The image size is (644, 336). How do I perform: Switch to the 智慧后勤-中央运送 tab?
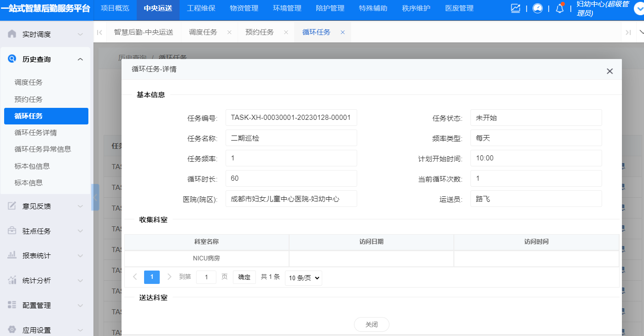coord(144,32)
